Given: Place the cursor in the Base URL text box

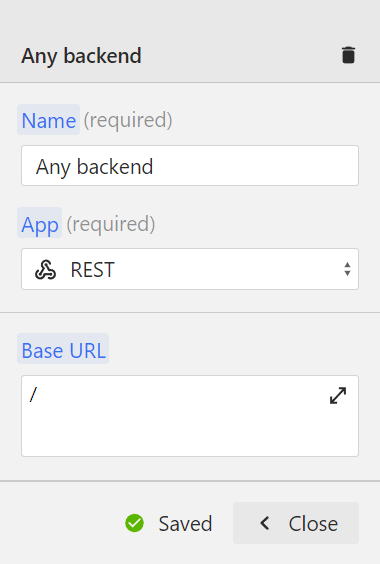Looking at the screenshot, I should point(190,416).
